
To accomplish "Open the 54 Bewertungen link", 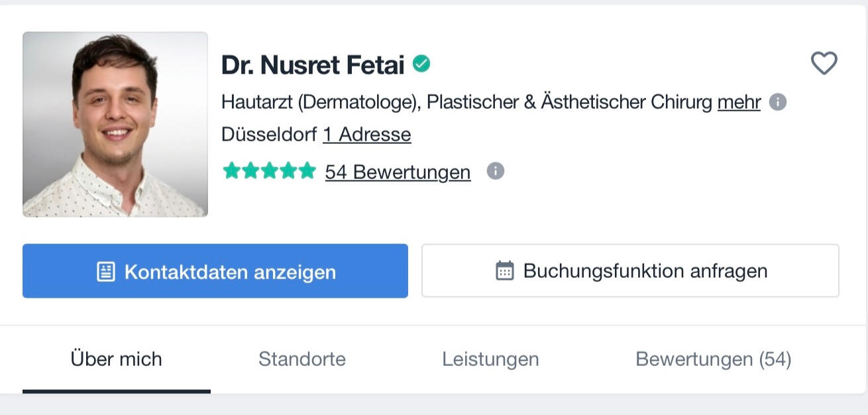I will pos(398,172).
